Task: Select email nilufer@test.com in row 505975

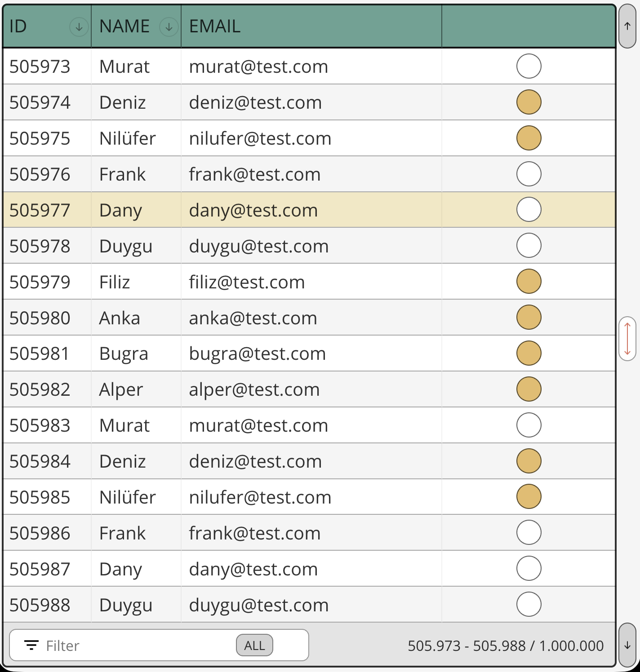Action: point(260,138)
